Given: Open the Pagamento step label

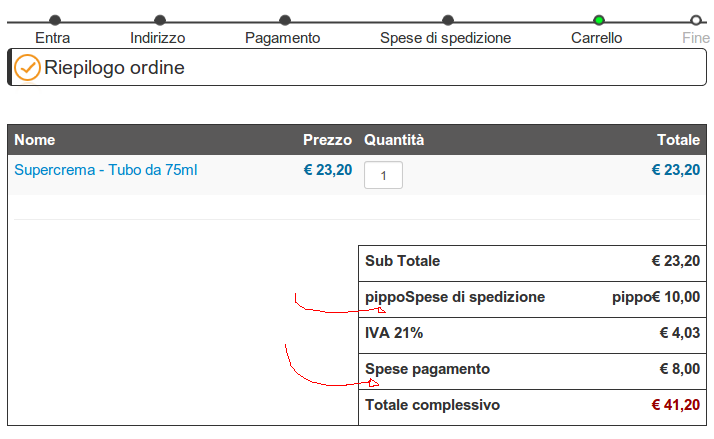Looking at the screenshot, I should coord(283,38).
